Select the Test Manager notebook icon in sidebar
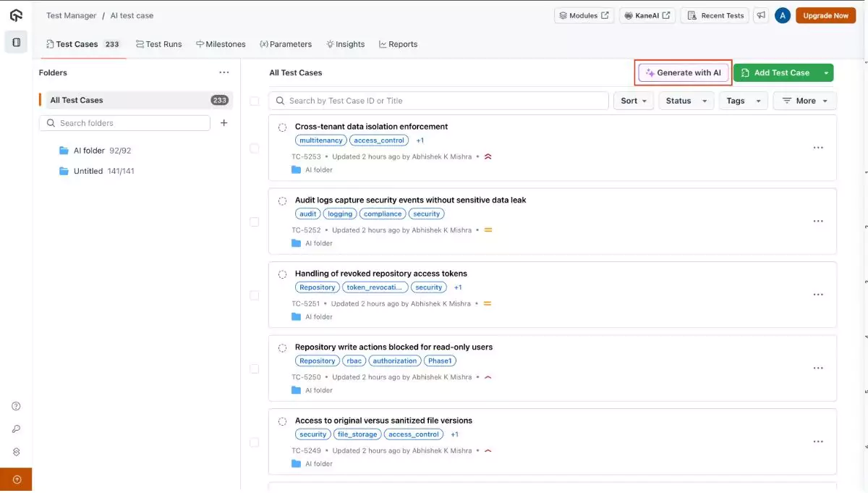This screenshot has height=493, width=868. pyautogui.click(x=16, y=41)
